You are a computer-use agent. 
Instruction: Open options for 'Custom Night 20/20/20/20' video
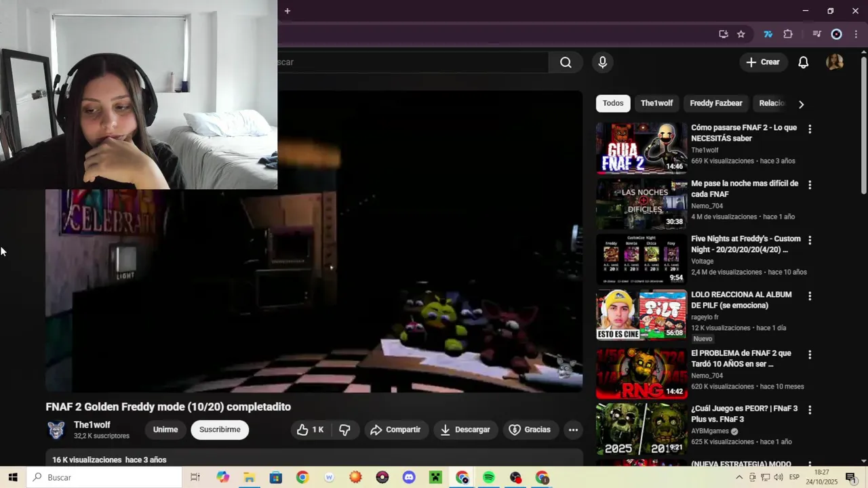[x=809, y=240]
